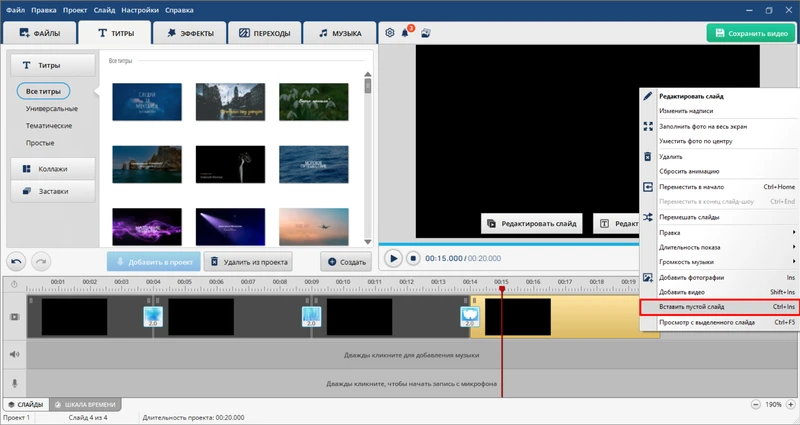Viewport: 800px width, 425px height.
Task: Click the titles list scrollbar thumb
Action: click(x=368, y=86)
